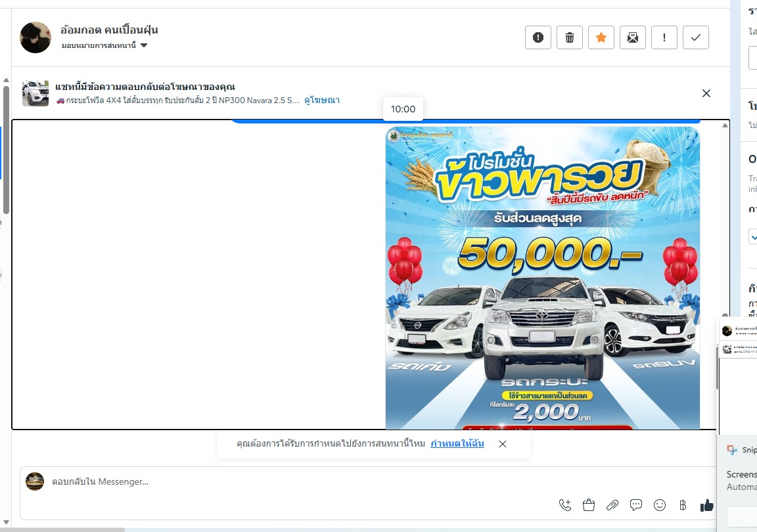757x532 pixels.
Task: Send a thumbs-up like
Action: (707, 506)
